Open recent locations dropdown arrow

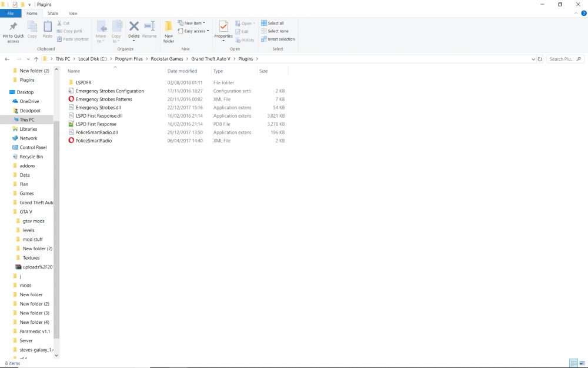coord(28,59)
